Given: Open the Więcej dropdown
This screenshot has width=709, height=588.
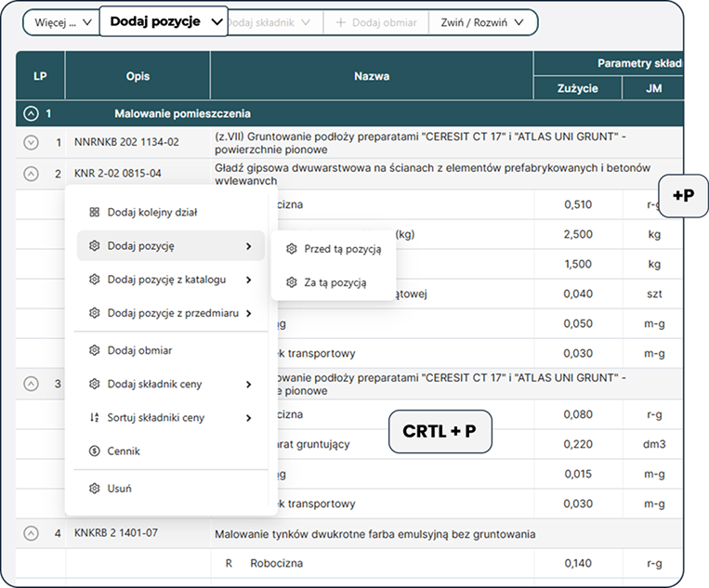Looking at the screenshot, I should 61,21.
